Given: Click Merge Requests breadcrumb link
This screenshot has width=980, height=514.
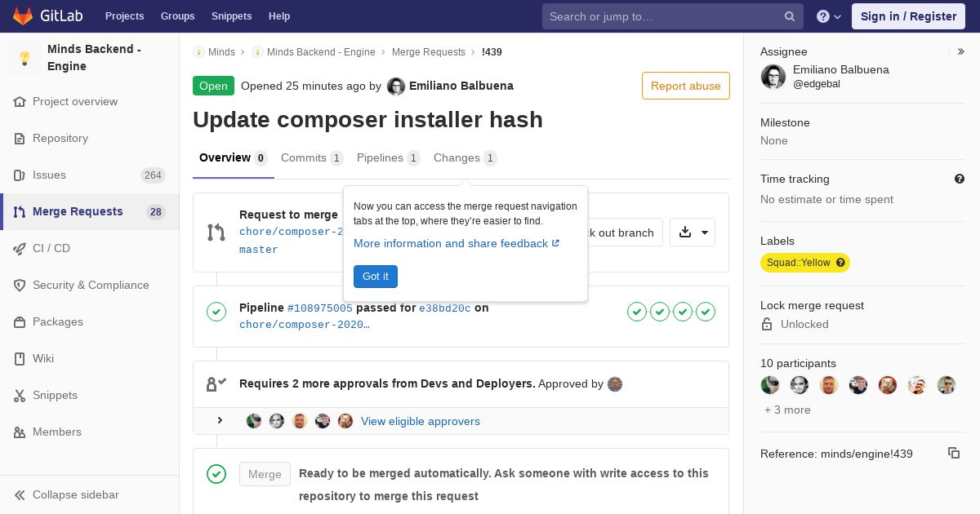Looking at the screenshot, I should tap(429, 52).
